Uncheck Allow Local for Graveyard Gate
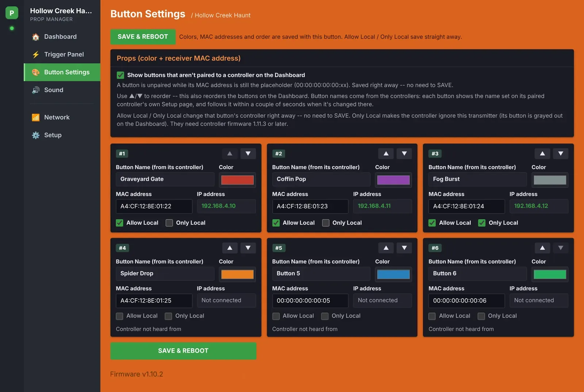The height and width of the screenshot is (392, 584). 120,223
